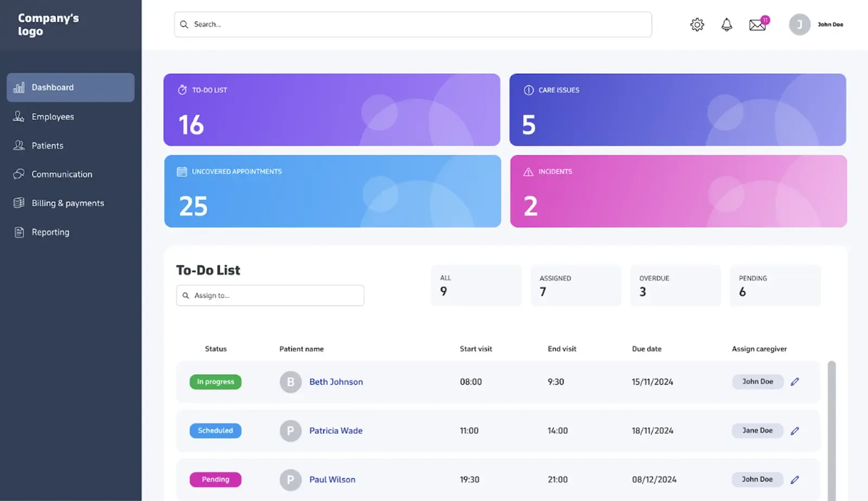This screenshot has width=868, height=501.
Task: Click the to-do list vertical scrollbar
Action: point(832,428)
